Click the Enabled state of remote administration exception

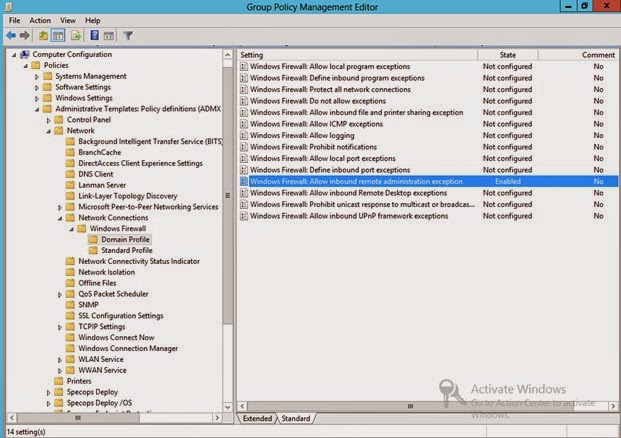[508, 181]
